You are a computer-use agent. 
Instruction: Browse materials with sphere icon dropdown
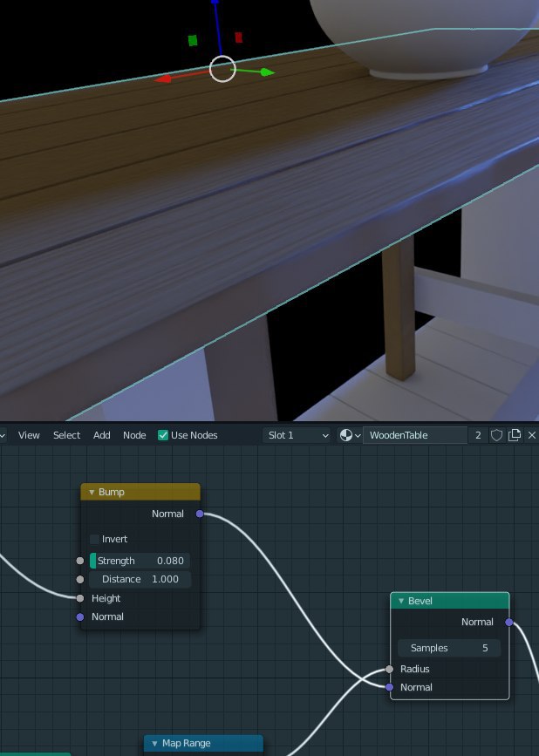tap(351, 435)
